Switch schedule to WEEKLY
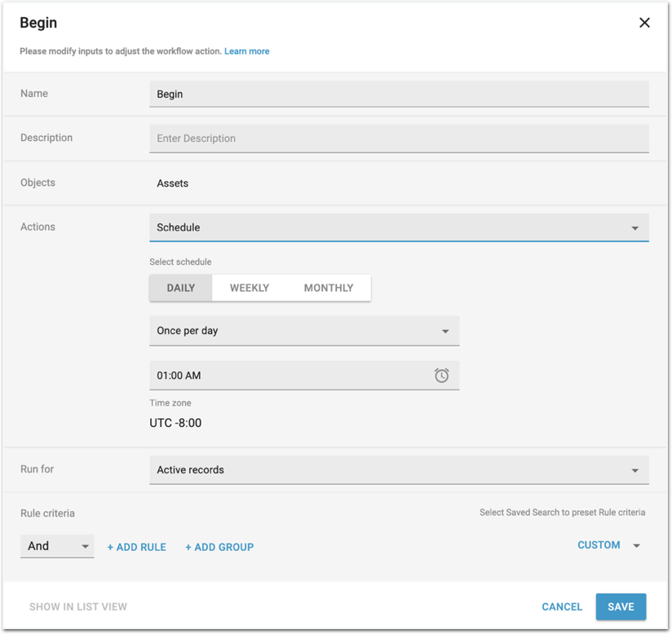 click(249, 288)
